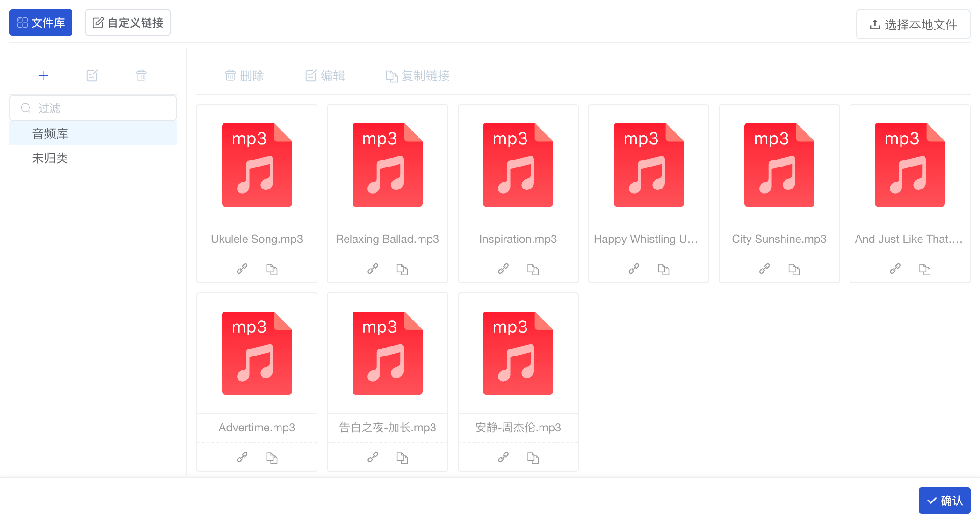Click the plus icon to add category
Screen dimensions: 980x523
tap(43, 75)
